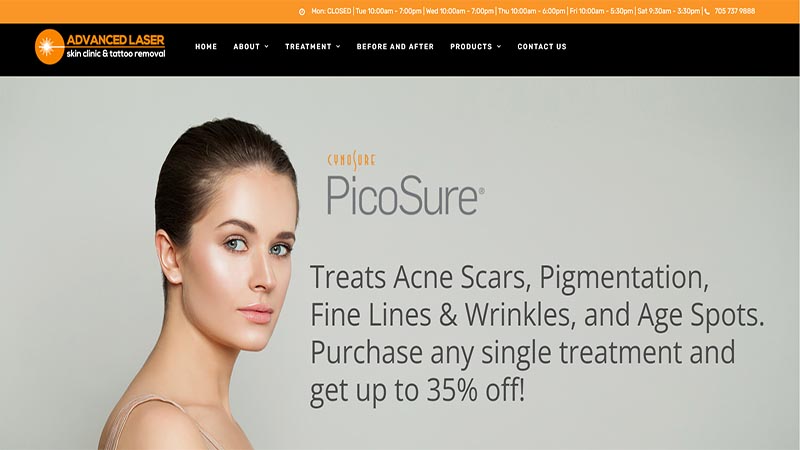This screenshot has height=450, width=800.
Task: Call the phone number 705 737 9888
Action: pos(735,11)
